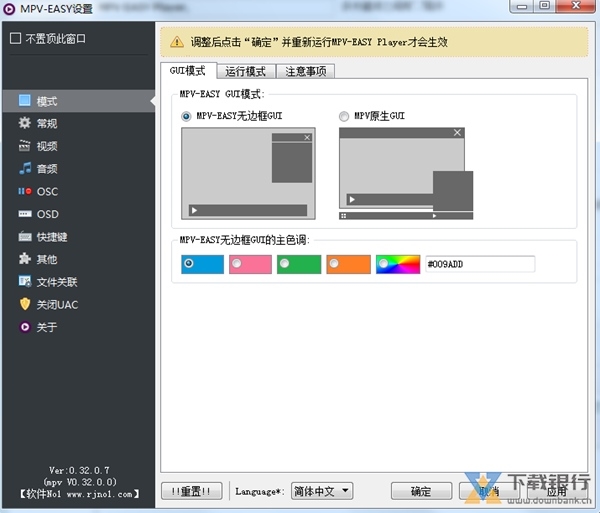Click the keyboard icon for 快捷键
Image resolution: width=600 pixels, height=513 pixels.
[x=24, y=236]
